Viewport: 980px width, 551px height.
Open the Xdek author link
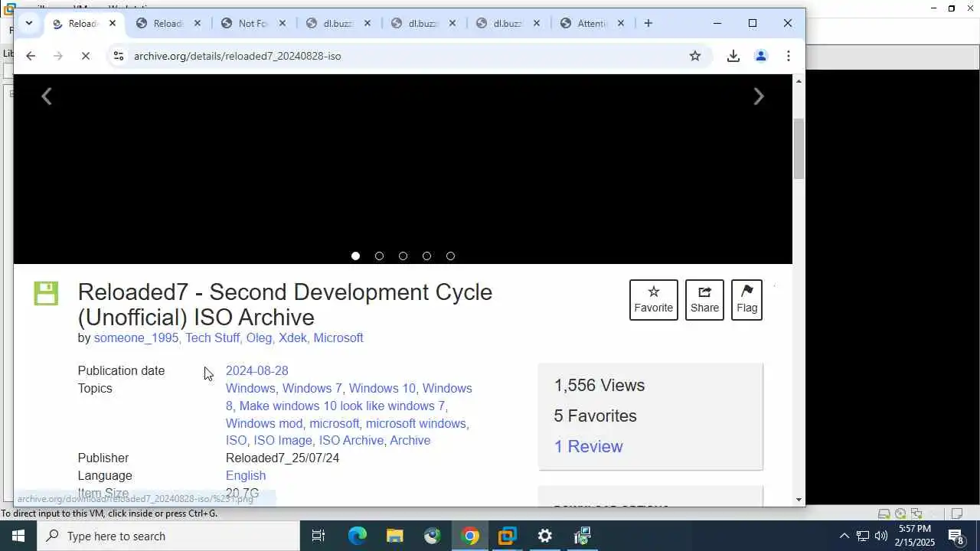coord(292,337)
